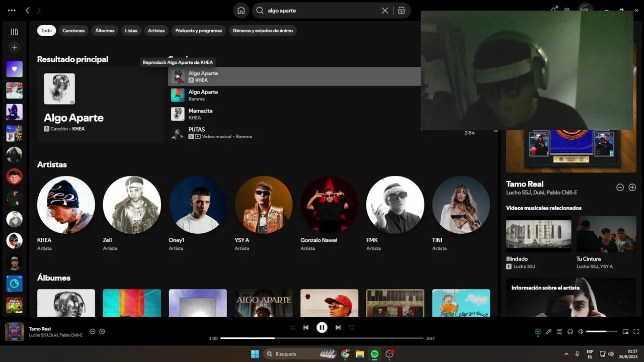Open File Explorer from the taskbar
The height and width of the screenshot is (362, 644).
click(360, 354)
